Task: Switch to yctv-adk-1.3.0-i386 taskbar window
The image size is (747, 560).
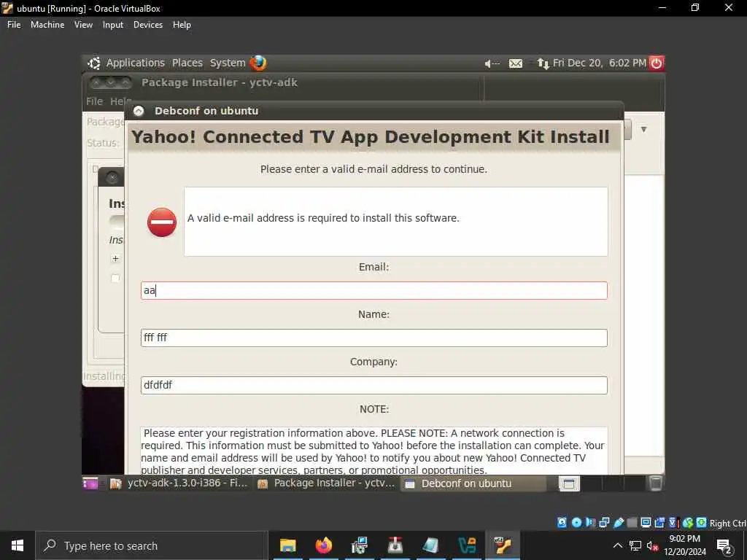Action: click(179, 483)
